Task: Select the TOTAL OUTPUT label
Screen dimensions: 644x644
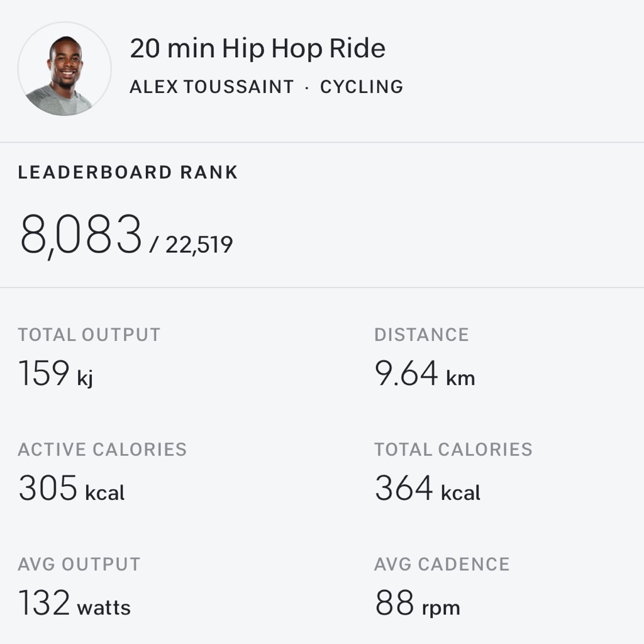Action: 89,335
